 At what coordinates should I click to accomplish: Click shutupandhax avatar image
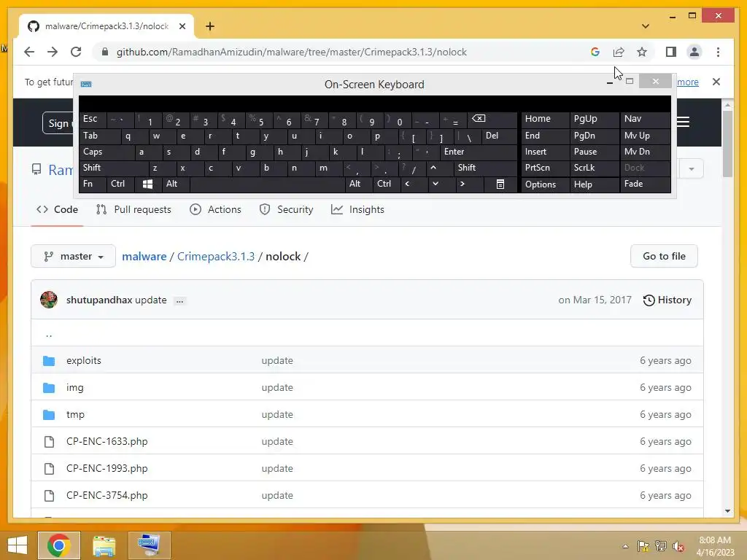click(x=49, y=300)
